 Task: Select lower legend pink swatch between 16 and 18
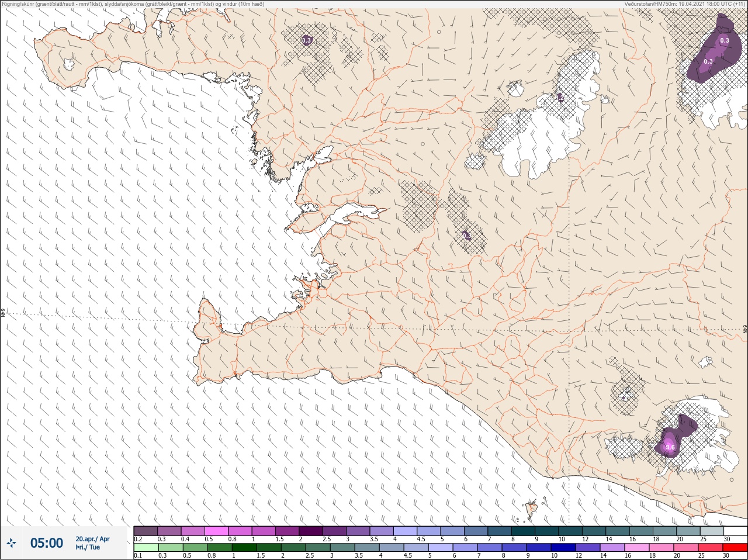pos(636,548)
